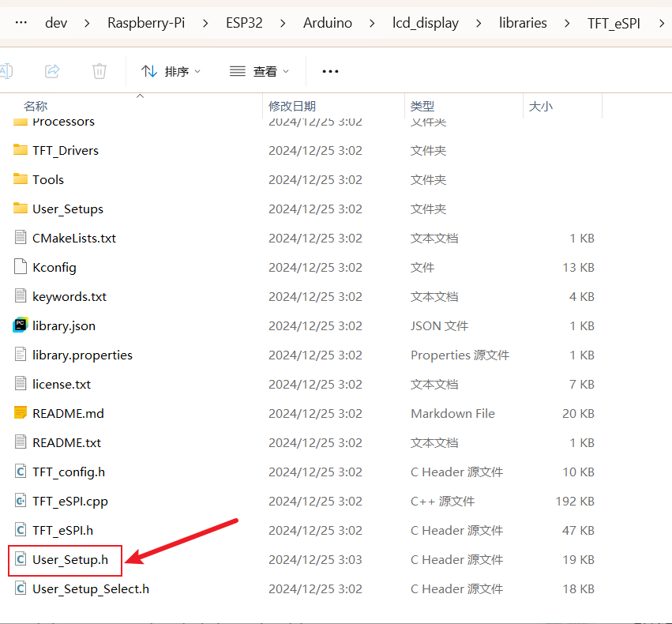
Task: Click the README.md markdown icon
Action: point(21,412)
